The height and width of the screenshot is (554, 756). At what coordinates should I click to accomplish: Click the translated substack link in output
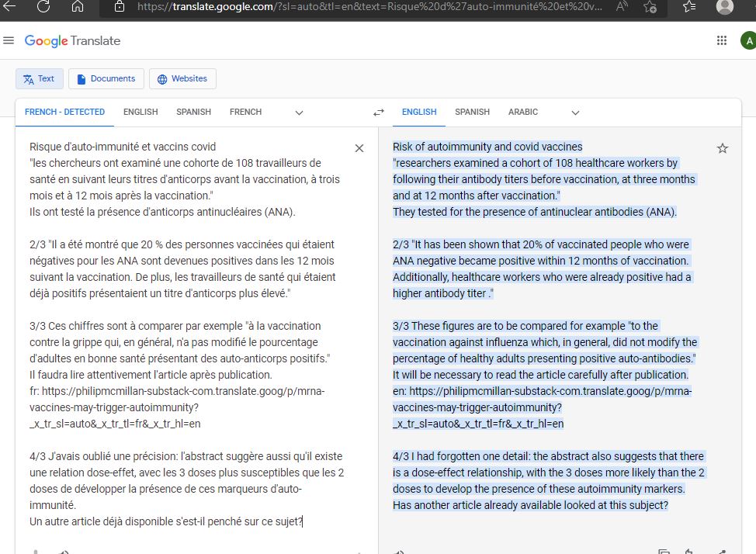542,407
